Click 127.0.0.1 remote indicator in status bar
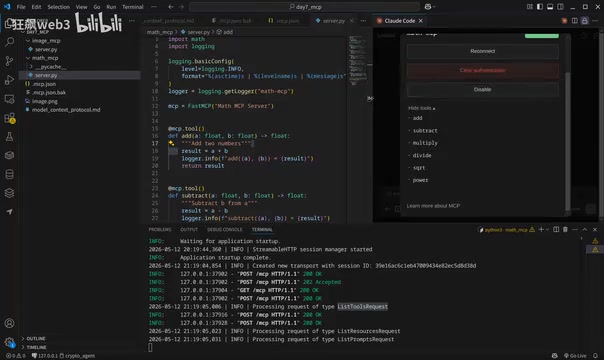 tap(44, 356)
